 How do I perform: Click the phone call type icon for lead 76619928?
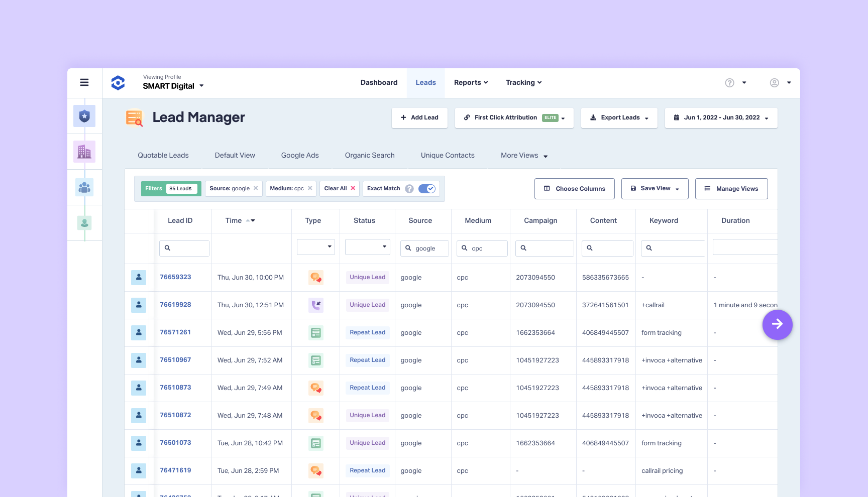316,305
